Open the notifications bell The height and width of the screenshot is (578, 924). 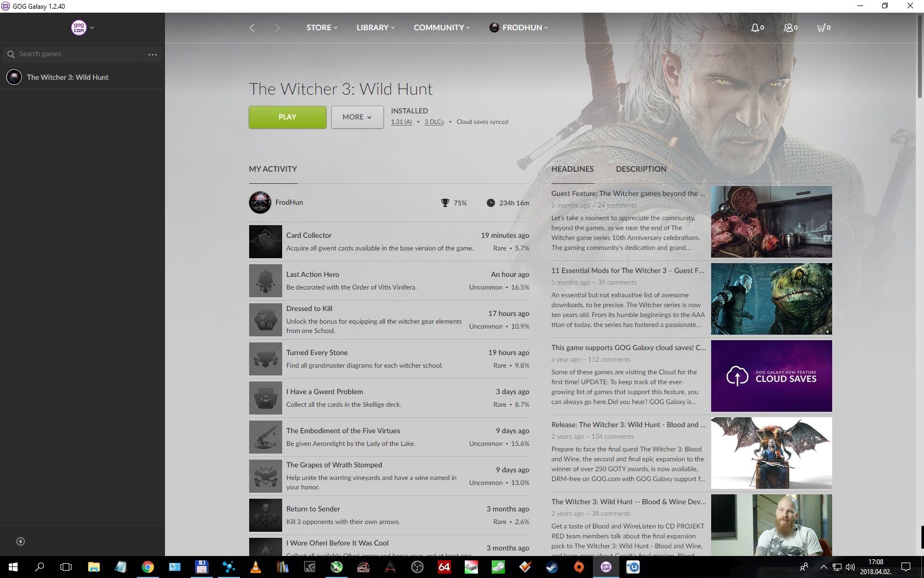click(x=757, y=28)
